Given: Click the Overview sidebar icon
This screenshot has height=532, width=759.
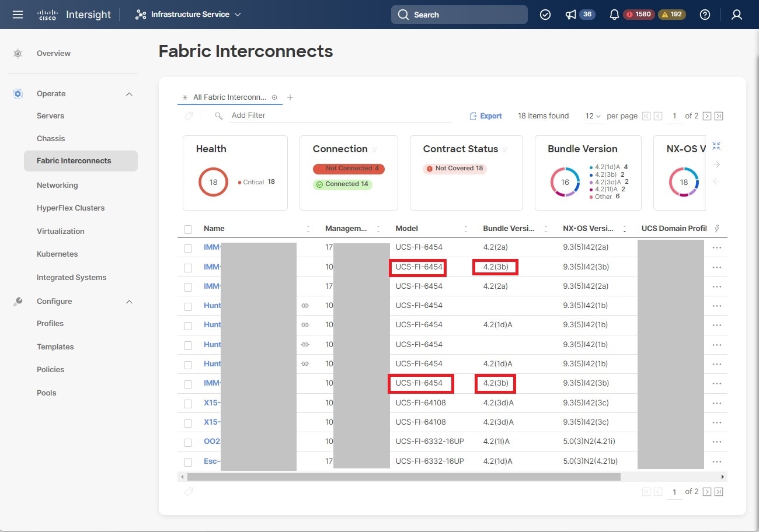Looking at the screenshot, I should (x=18, y=54).
